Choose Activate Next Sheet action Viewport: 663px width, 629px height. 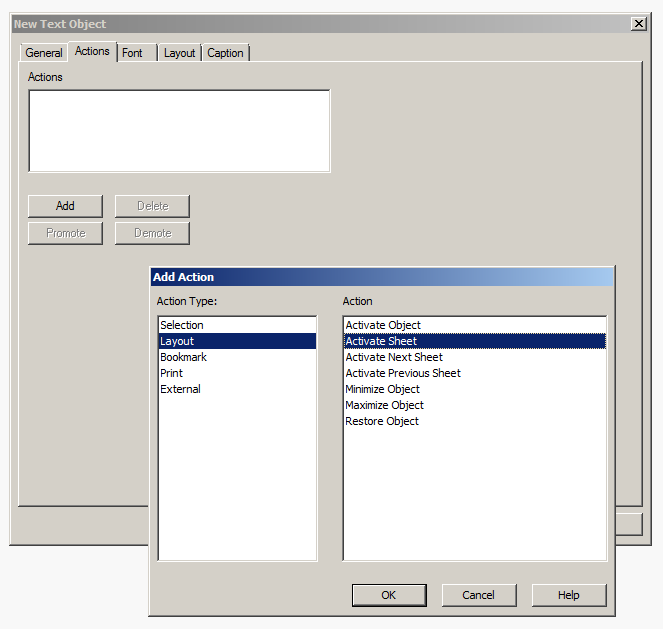point(475,357)
